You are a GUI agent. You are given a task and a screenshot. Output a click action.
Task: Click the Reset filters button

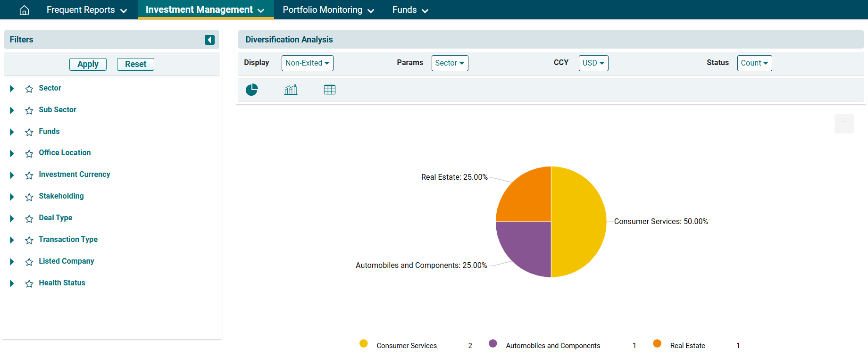[135, 64]
